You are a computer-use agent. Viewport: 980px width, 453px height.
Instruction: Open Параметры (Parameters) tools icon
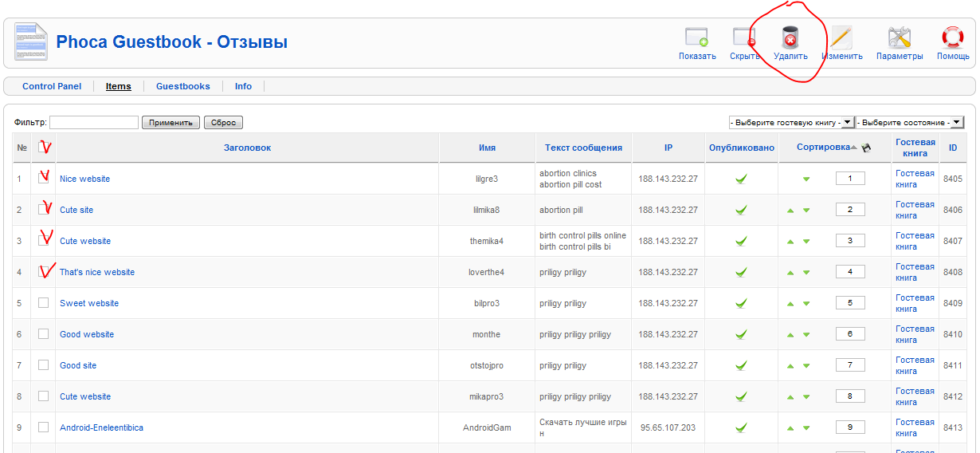click(x=900, y=38)
